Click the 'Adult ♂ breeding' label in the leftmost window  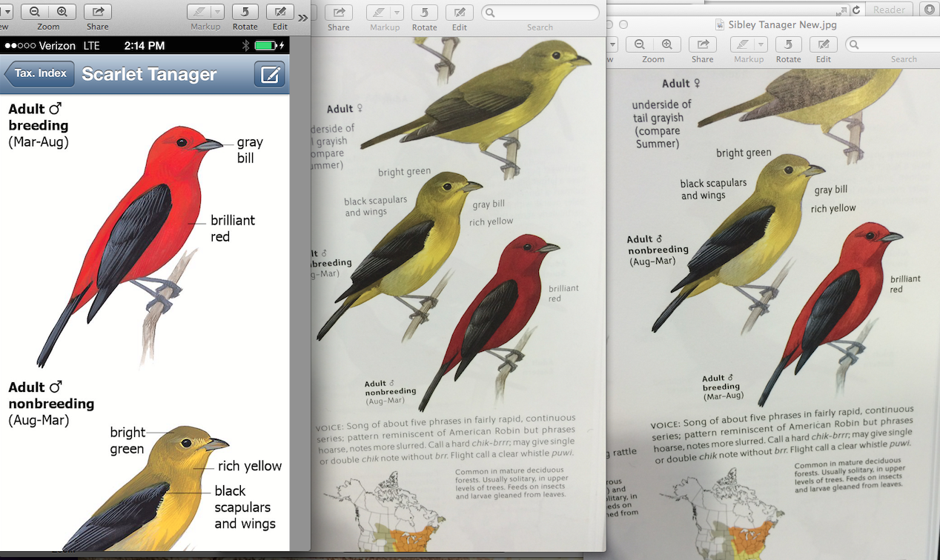39,117
